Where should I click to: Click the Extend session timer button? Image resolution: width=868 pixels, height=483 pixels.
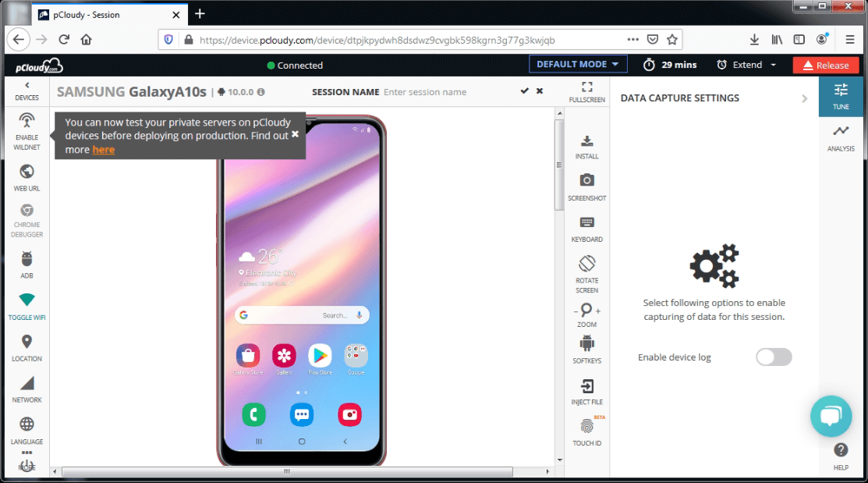tap(739, 65)
